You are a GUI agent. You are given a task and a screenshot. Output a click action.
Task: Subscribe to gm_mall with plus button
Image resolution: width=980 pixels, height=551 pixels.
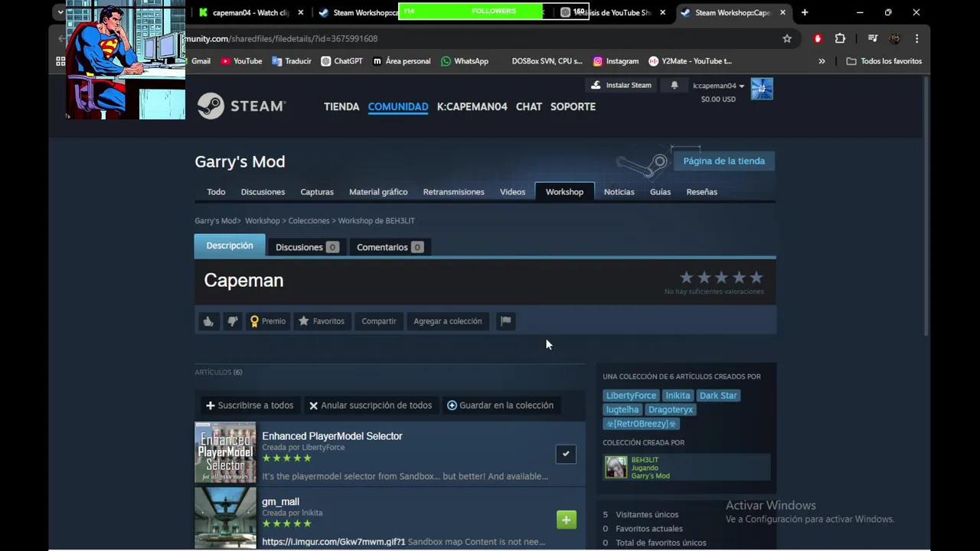click(x=566, y=520)
